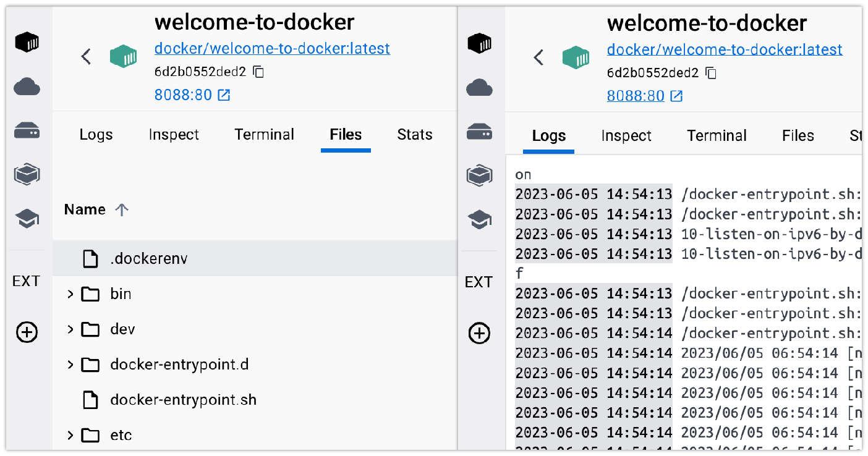The height and width of the screenshot is (456, 868).
Task: Go back using the arrow in right window header
Action: click(x=538, y=57)
